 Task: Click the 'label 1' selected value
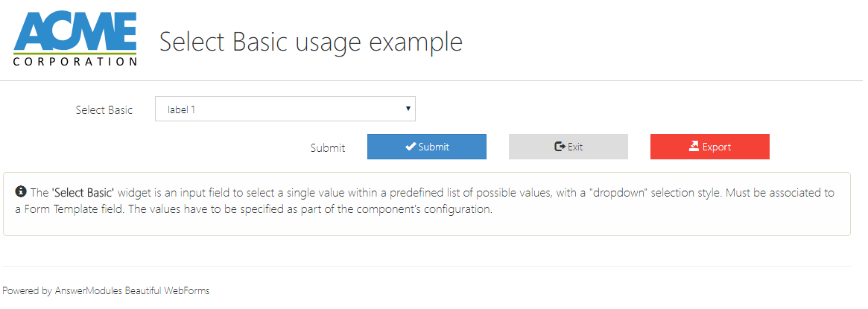click(x=182, y=109)
